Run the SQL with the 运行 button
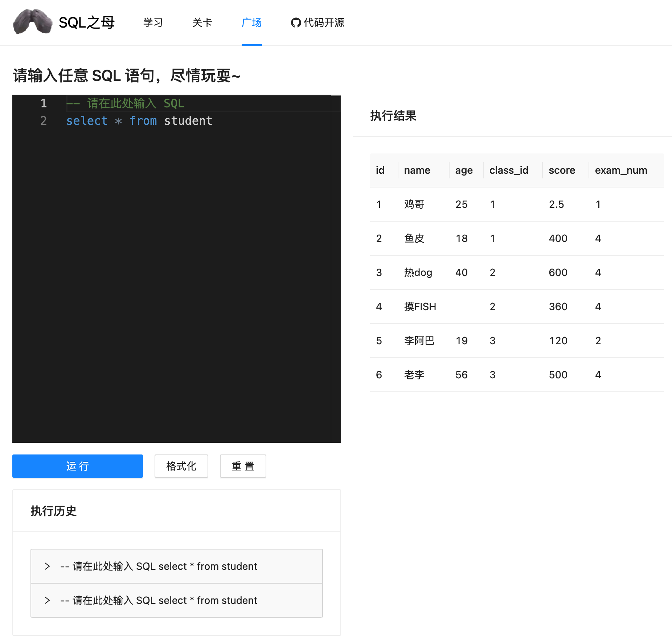 (77, 466)
